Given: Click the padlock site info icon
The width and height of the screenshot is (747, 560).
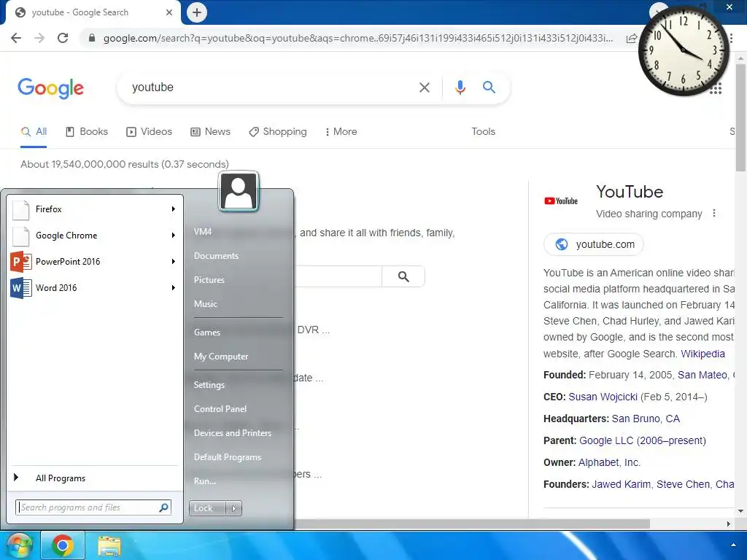Looking at the screenshot, I should tap(92, 38).
